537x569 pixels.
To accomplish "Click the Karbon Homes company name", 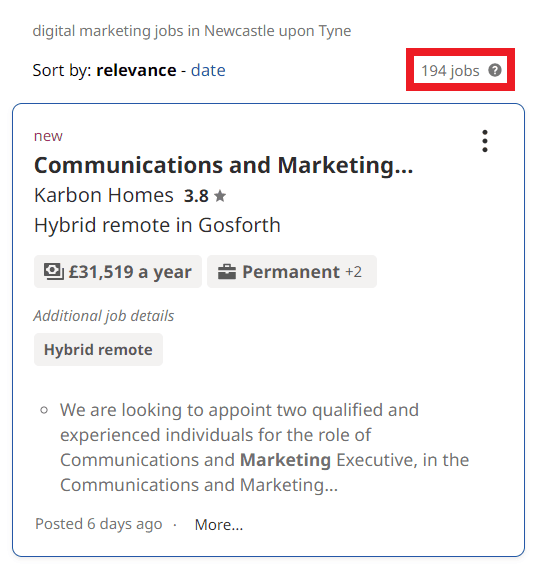I will coord(104,195).
